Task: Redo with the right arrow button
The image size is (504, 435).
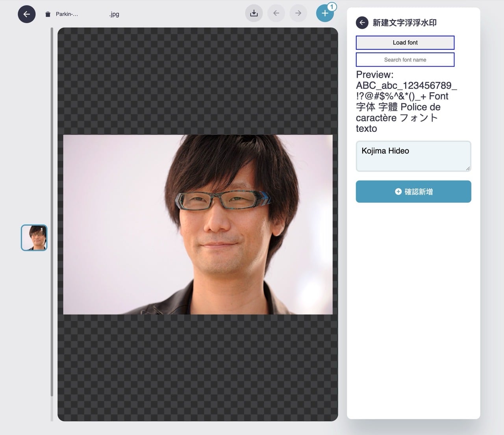Action: coord(298,13)
